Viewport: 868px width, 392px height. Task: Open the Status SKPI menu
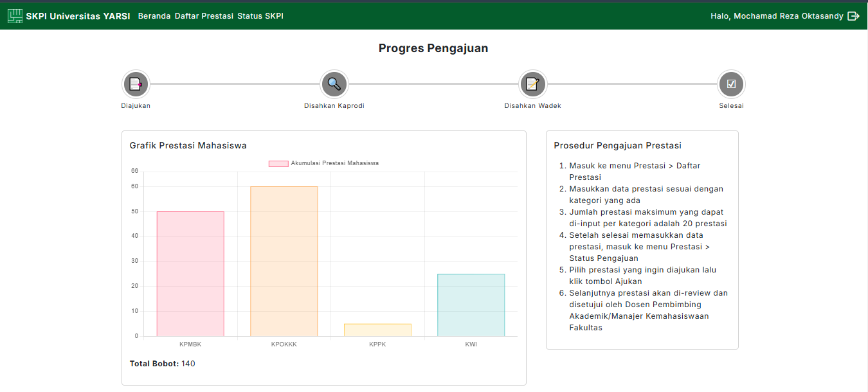[260, 16]
